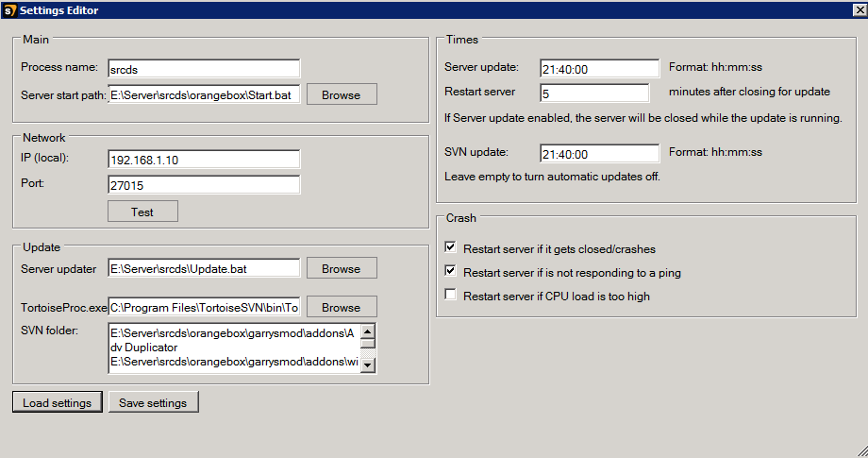Focus the IP (local) text field
The height and width of the screenshot is (458, 868).
[204, 160]
